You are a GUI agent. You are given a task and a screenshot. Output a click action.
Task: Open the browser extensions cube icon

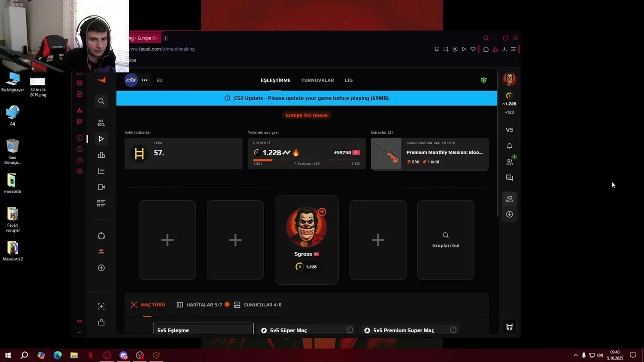(x=486, y=49)
